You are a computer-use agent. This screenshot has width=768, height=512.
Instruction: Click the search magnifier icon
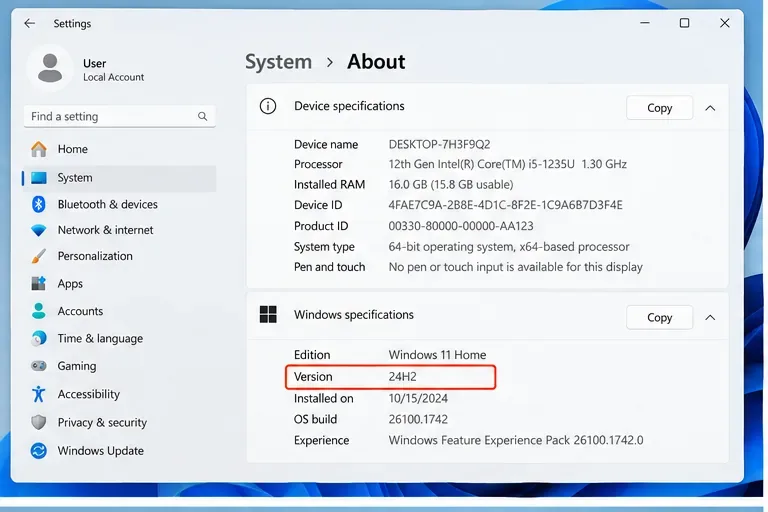coord(202,117)
